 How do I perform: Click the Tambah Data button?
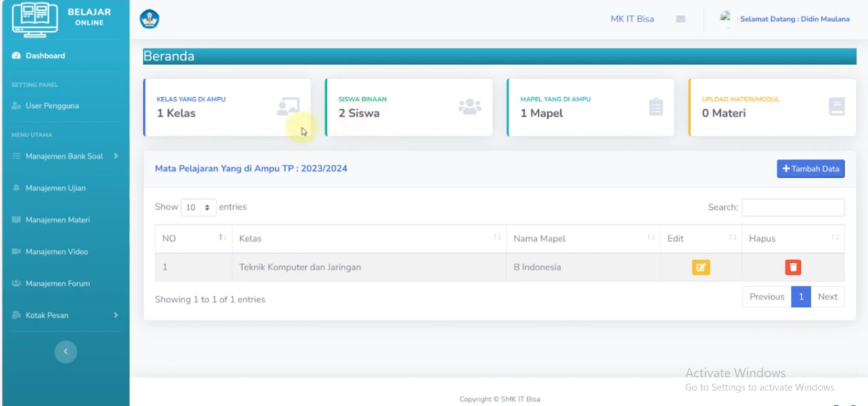click(x=810, y=168)
